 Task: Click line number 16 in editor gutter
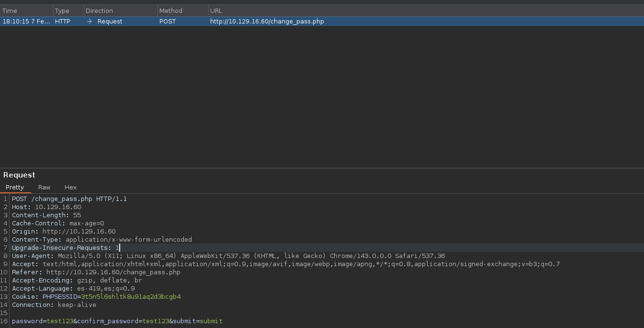coord(5,321)
